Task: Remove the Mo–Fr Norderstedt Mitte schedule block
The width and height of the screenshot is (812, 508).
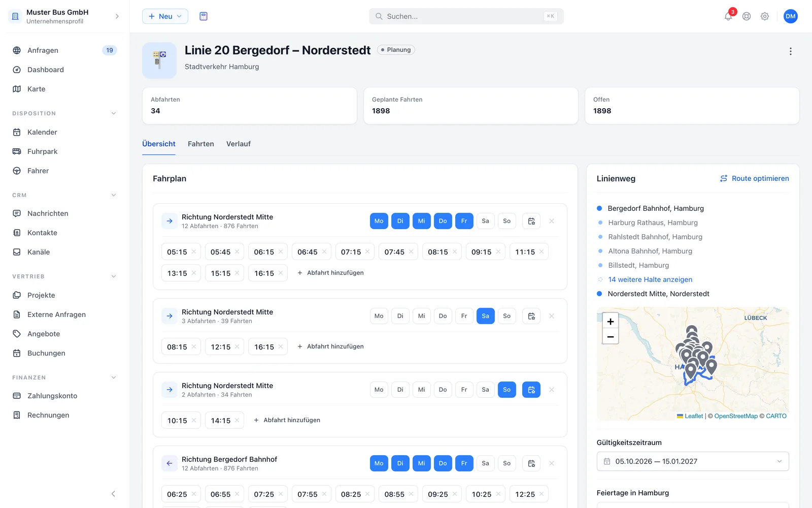Action: (x=552, y=221)
